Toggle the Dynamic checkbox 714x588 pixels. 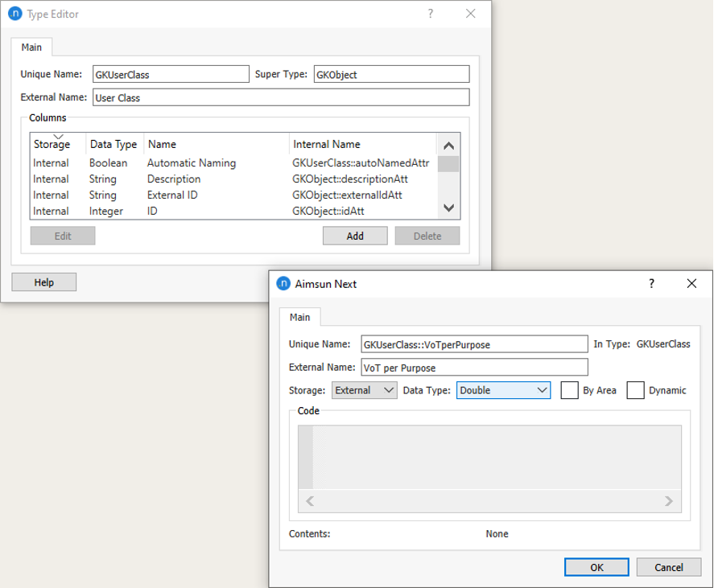[635, 390]
